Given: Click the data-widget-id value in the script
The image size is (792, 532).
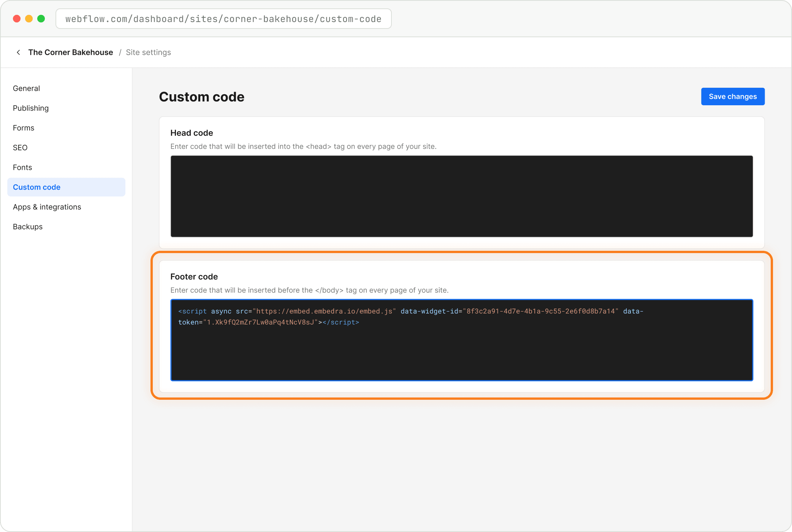Looking at the screenshot, I should (540, 311).
